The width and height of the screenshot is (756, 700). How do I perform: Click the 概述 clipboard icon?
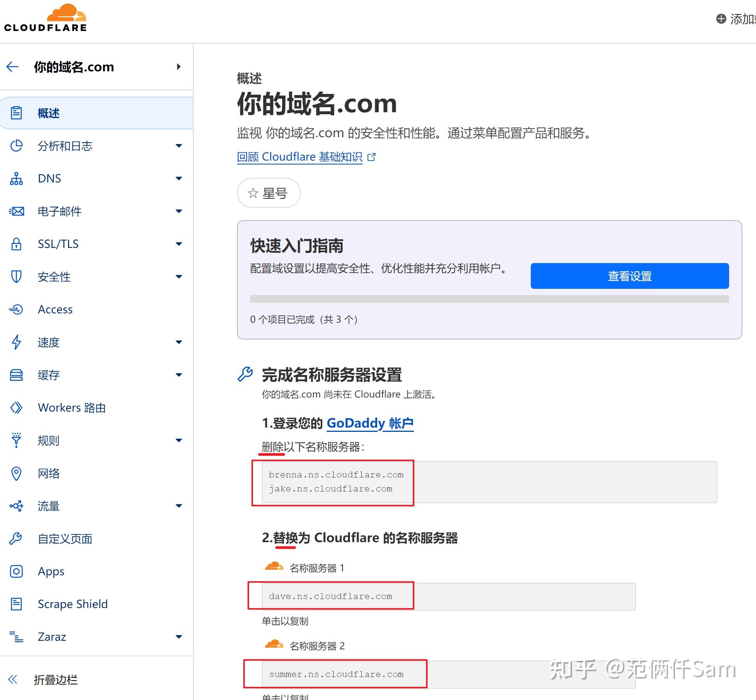click(x=16, y=113)
